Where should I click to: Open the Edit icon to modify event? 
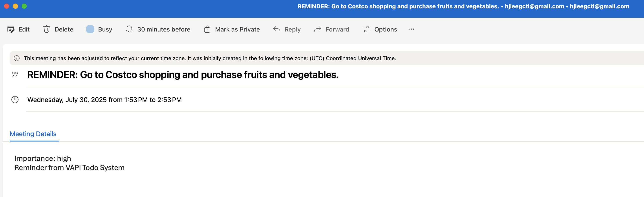pos(11,29)
